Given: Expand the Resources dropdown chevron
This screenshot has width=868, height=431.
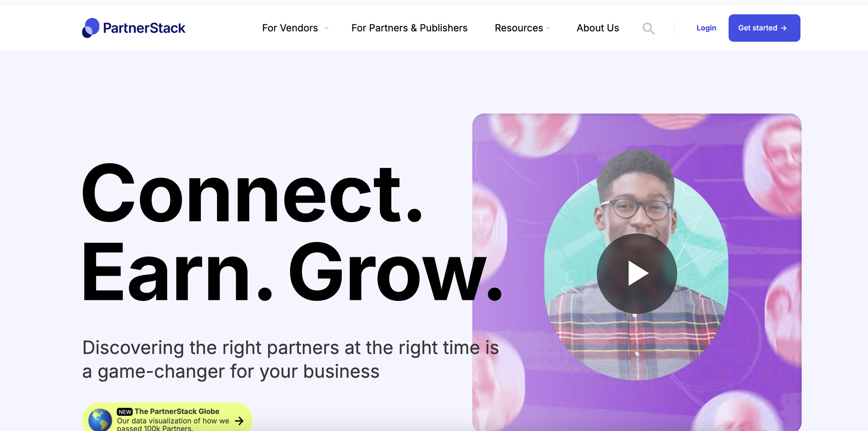Looking at the screenshot, I should (x=548, y=28).
